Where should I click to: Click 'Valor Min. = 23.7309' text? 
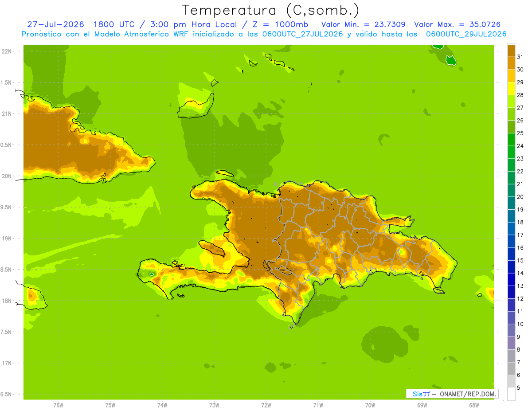[x=363, y=24]
